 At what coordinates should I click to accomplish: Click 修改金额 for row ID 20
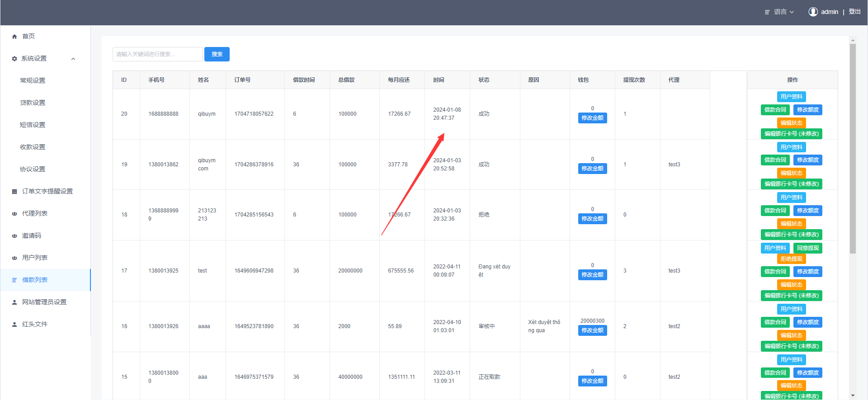[x=592, y=118]
